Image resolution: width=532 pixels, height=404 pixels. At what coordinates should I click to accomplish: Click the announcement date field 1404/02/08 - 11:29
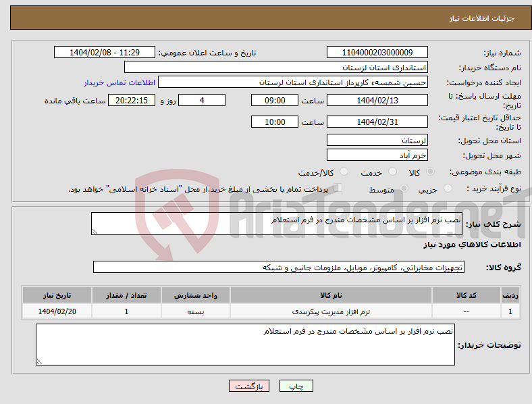point(105,52)
